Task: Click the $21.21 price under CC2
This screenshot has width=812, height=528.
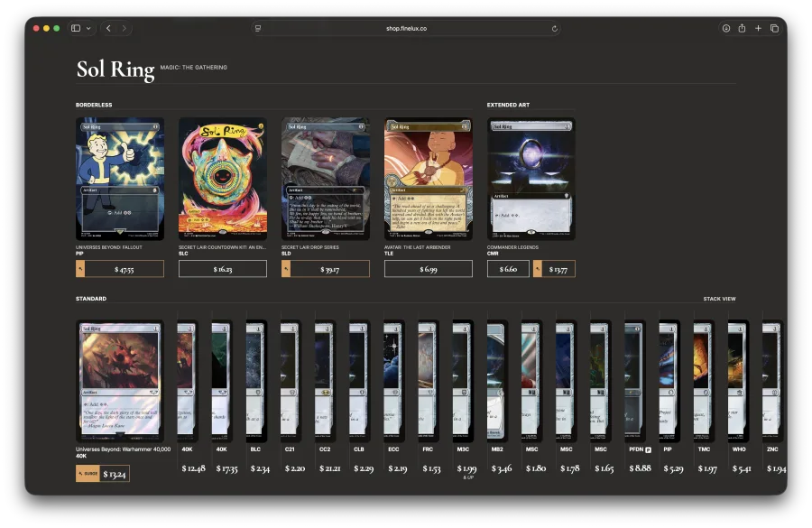Action: (330, 468)
